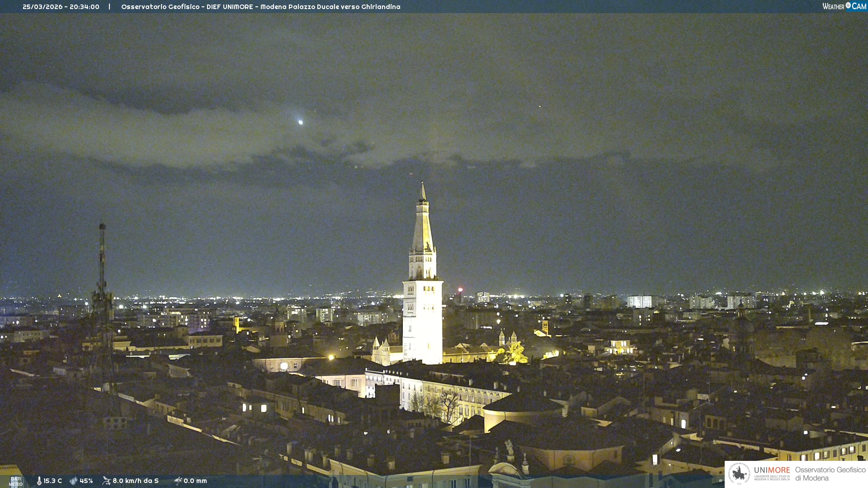Click the 0.0 mm rainfall reading
Viewport: 868px width, 488px height.
(195, 481)
